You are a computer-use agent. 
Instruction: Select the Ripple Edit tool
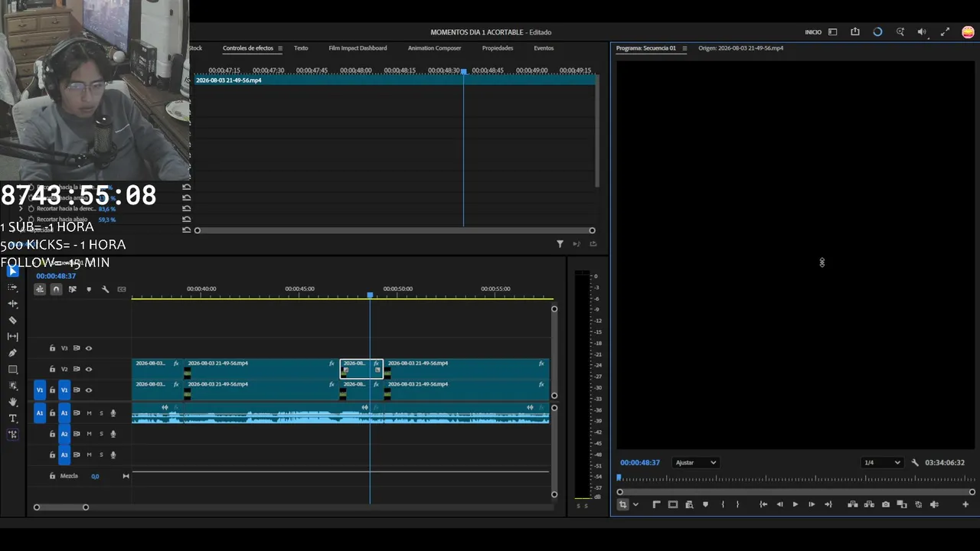click(x=13, y=304)
